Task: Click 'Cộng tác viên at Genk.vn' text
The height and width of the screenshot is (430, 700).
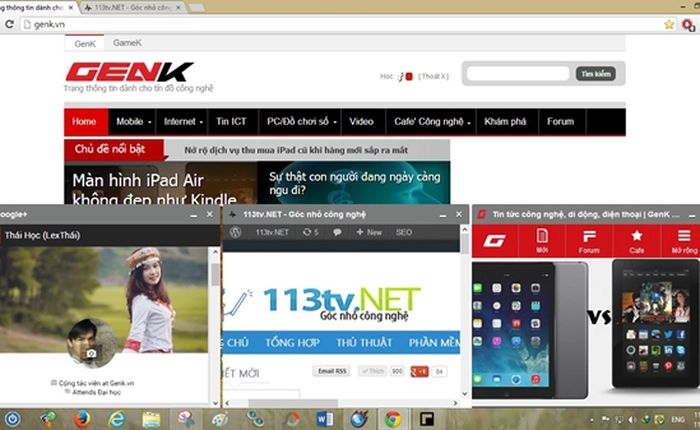Action: click(96, 383)
